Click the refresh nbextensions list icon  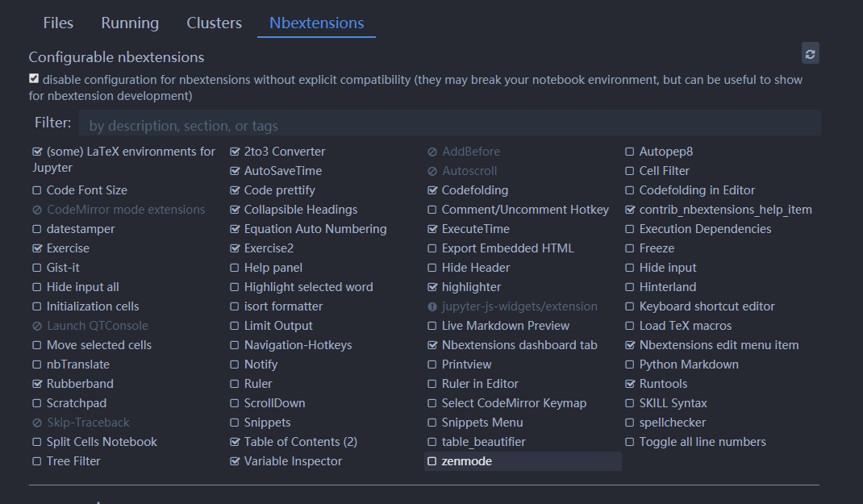tap(810, 54)
